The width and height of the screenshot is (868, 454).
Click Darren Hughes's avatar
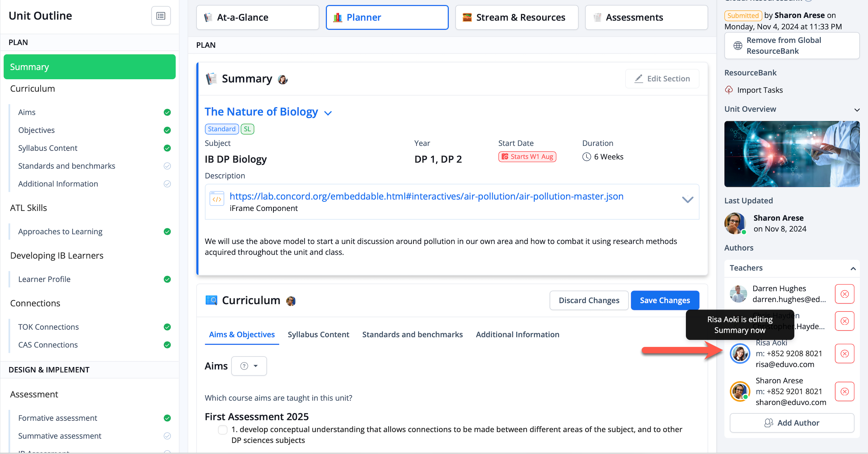[738, 294]
